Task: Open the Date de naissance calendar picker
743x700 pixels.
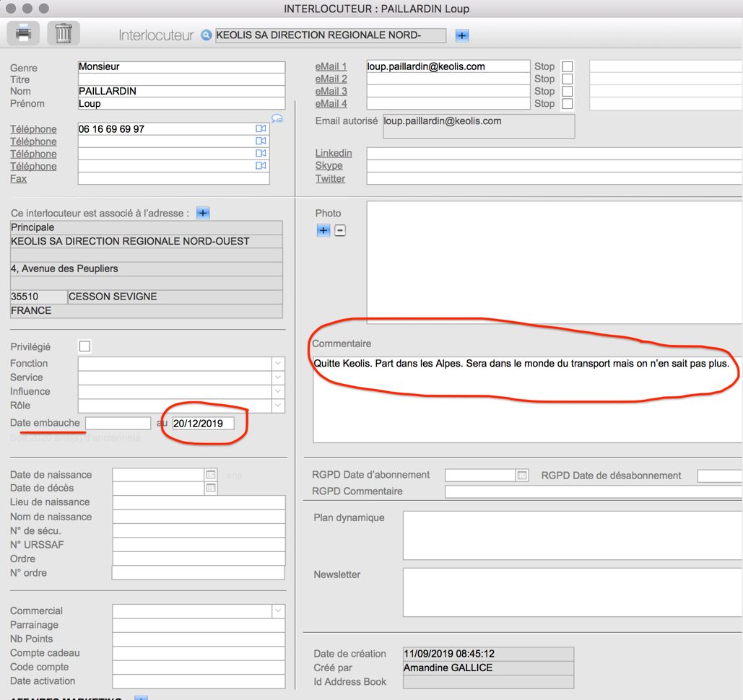Action: tap(210, 475)
